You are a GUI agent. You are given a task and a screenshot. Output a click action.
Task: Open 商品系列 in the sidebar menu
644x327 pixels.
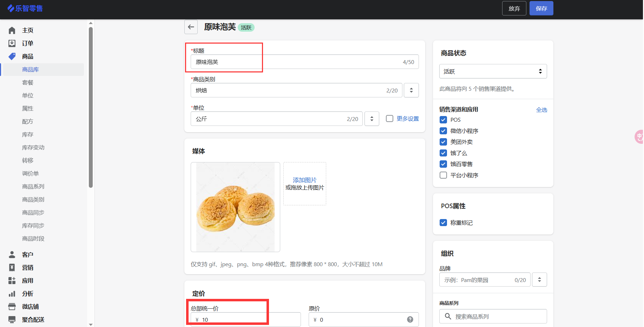33,187
